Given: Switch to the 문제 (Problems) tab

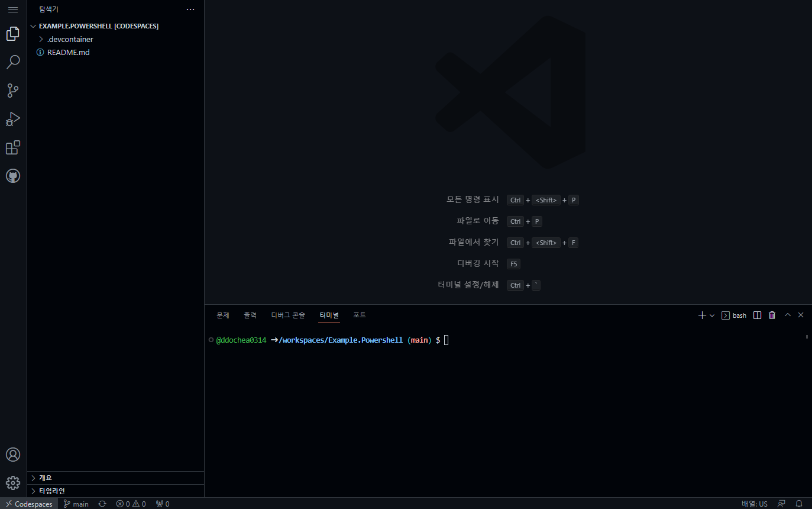Looking at the screenshot, I should (222, 315).
